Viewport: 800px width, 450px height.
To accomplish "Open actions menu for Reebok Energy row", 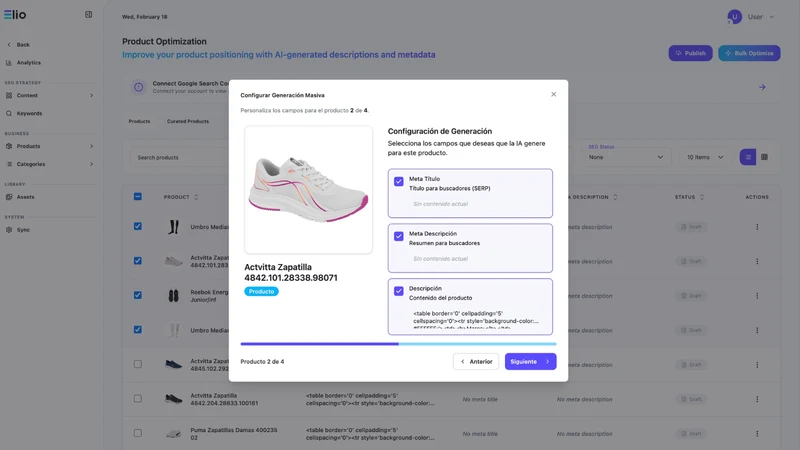I will pos(757,296).
